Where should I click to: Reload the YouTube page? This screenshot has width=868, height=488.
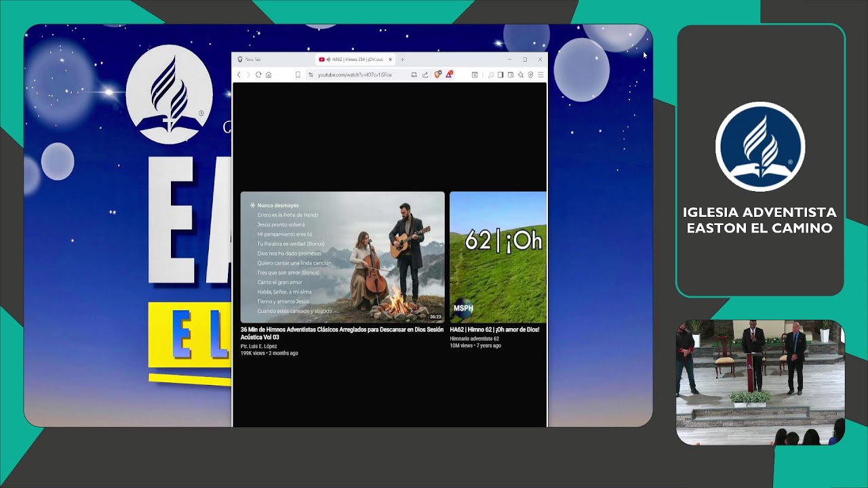(258, 75)
